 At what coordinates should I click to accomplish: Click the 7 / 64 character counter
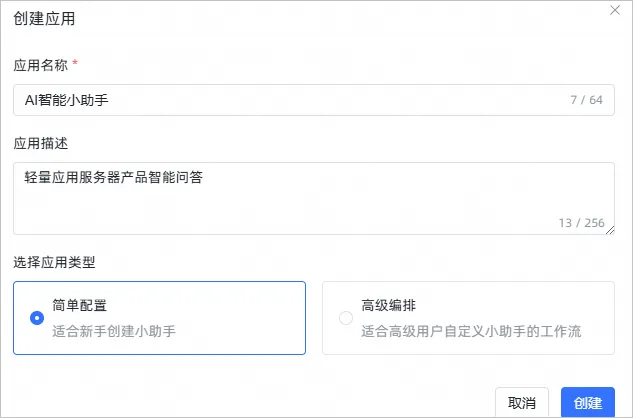point(586,100)
